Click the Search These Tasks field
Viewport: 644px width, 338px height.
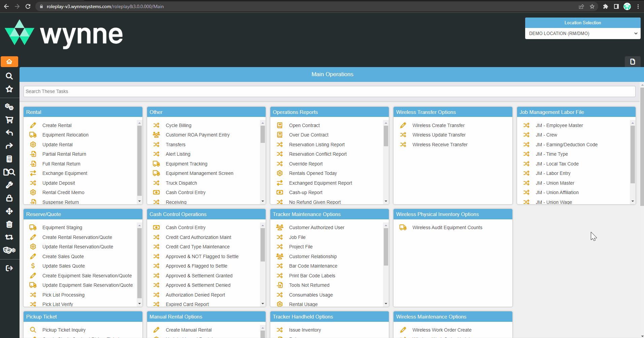click(329, 91)
